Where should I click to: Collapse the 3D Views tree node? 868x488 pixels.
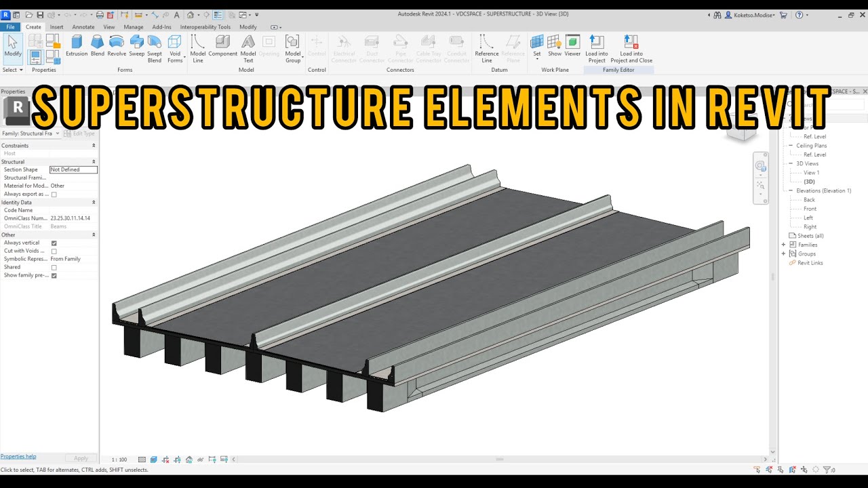pyautogui.click(x=791, y=163)
